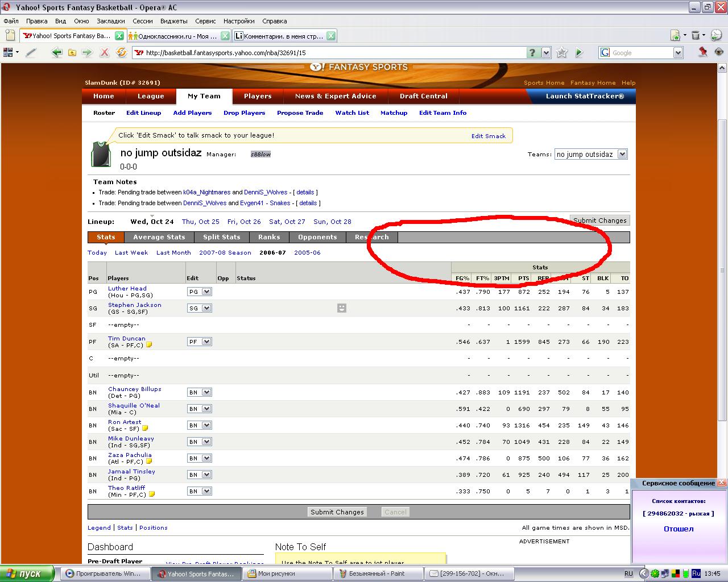Click the green battery tray icon

point(686,573)
